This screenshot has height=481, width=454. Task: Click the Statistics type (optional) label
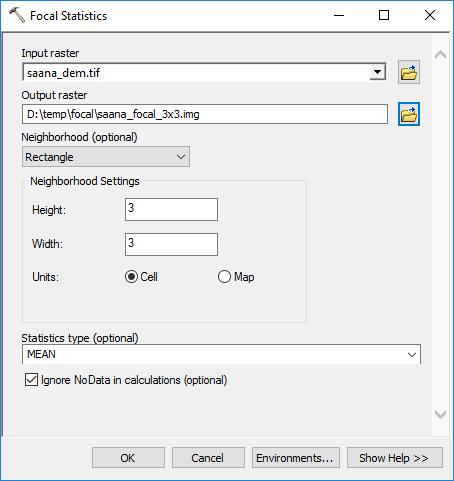coord(80,338)
